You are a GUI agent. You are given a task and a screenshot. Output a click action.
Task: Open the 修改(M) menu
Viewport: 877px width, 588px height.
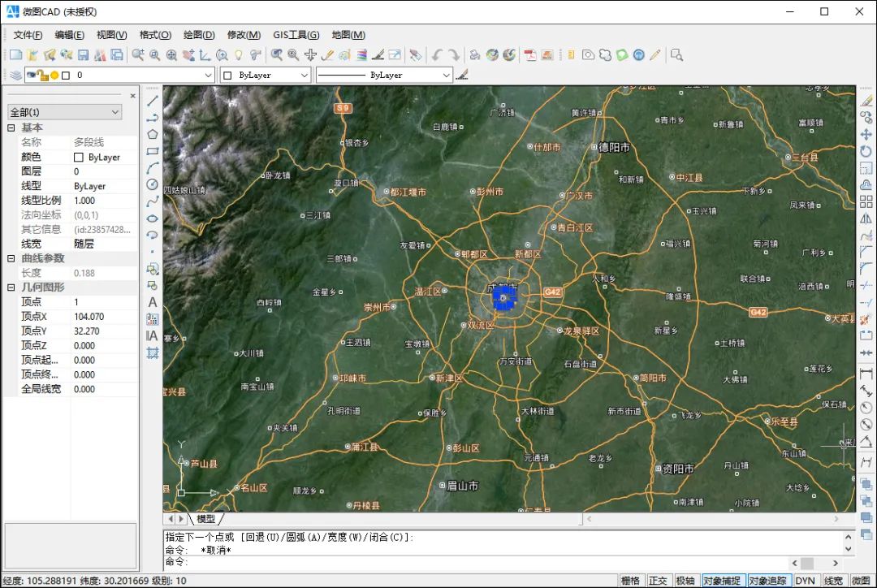[244, 35]
